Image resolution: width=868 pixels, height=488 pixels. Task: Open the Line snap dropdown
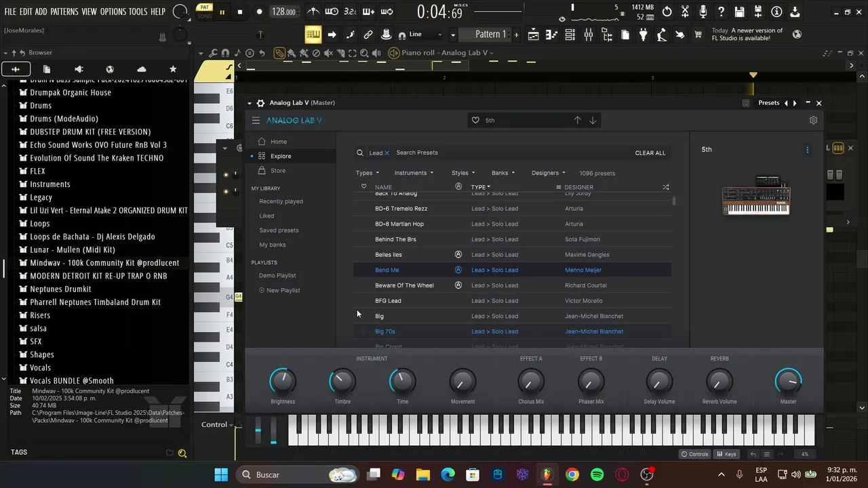[426, 35]
